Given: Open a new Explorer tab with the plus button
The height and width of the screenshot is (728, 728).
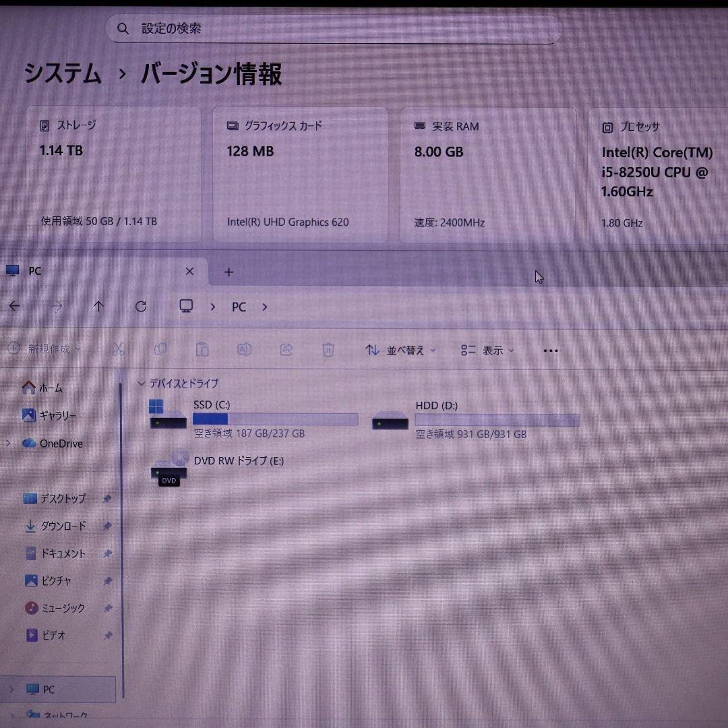Looking at the screenshot, I should point(228,271).
